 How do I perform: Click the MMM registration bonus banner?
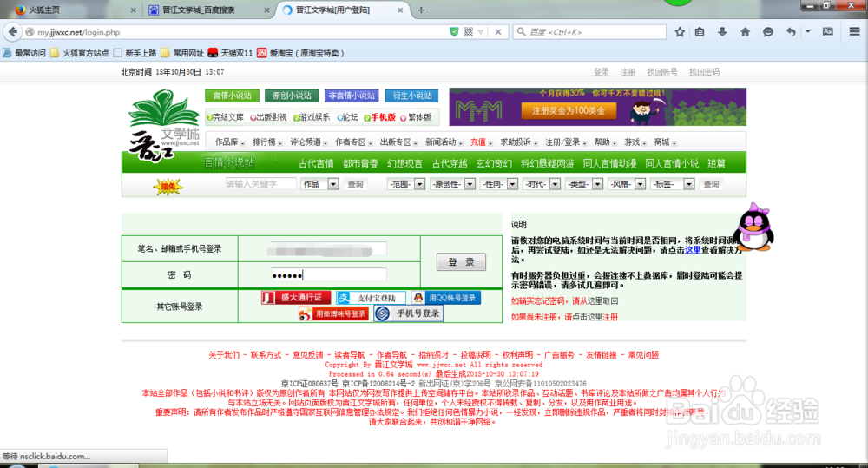click(598, 107)
